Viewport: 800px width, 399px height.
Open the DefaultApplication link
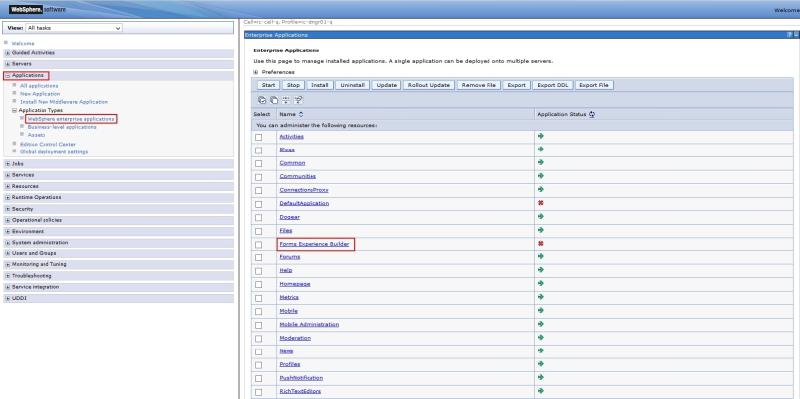[304, 203]
